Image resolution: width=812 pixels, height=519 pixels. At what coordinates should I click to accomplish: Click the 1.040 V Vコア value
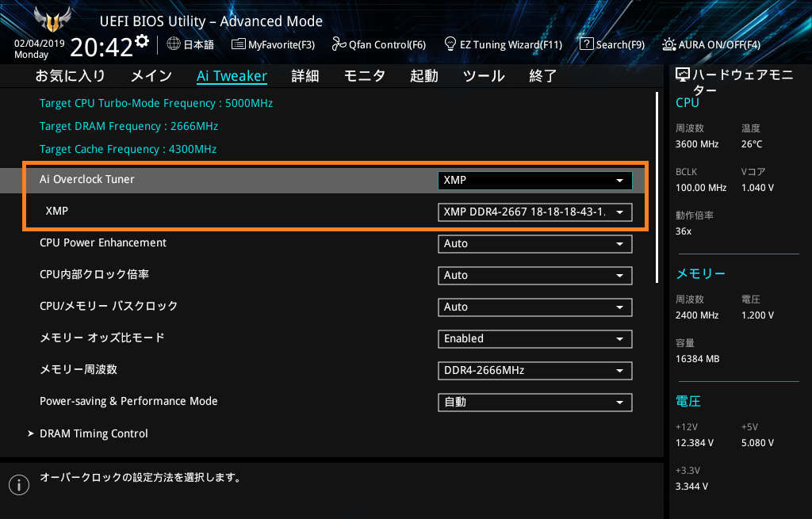coord(757,188)
